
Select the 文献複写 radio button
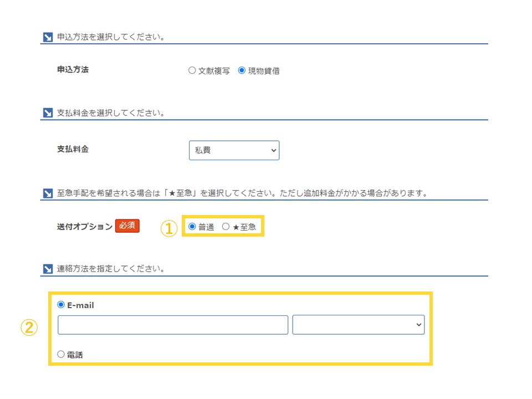pyautogui.click(x=192, y=70)
